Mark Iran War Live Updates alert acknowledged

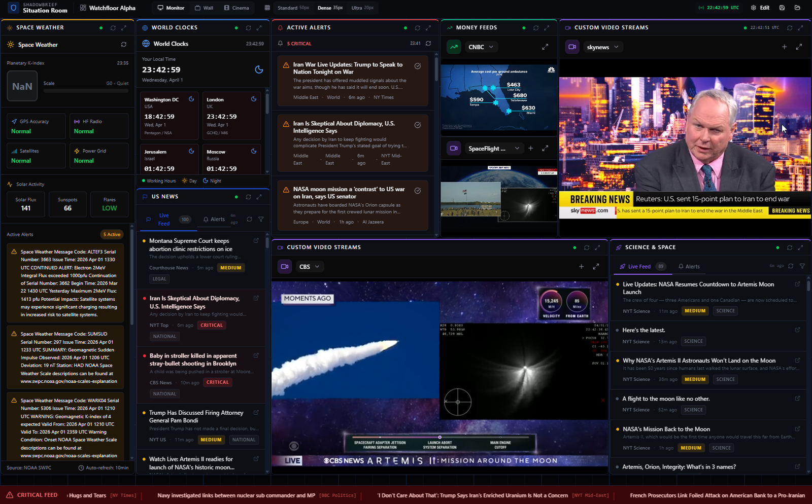(x=417, y=66)
